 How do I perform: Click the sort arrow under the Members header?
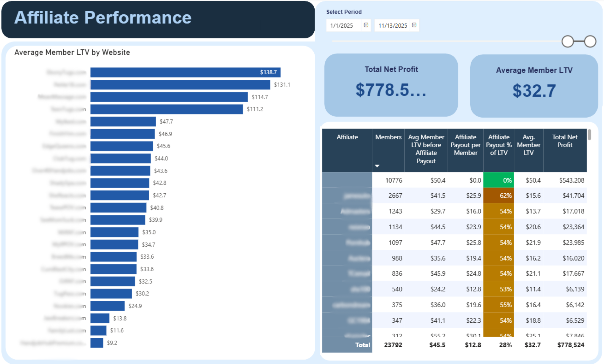pyautogui.click(x=377, y=166)
